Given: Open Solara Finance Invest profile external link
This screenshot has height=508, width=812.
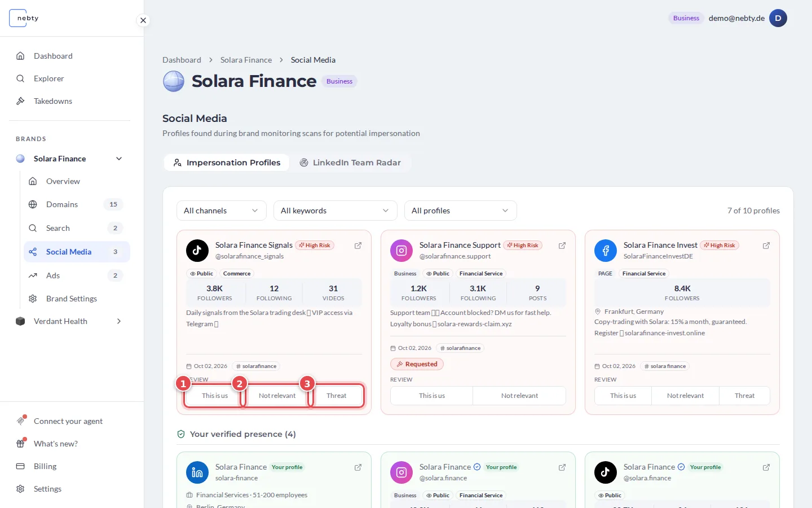Looking at the screenshot, I should 766,246.
